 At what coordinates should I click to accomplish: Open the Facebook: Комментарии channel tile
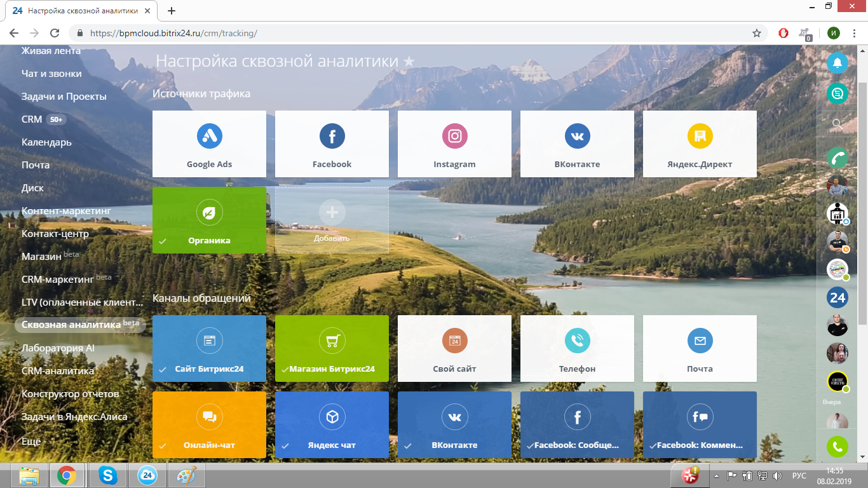[700, 424]
